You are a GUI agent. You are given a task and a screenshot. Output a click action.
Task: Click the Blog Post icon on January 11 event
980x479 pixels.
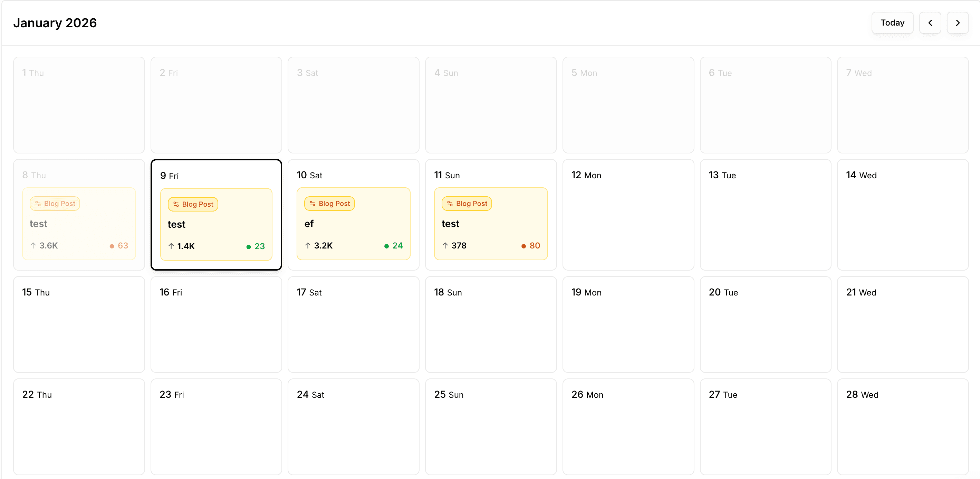pos(449,203)
